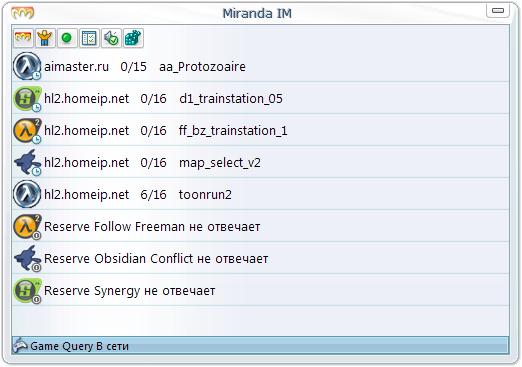Click the 0/15 player count text
The height and width of the screenshot is (367, 522).
click(133, 67)
